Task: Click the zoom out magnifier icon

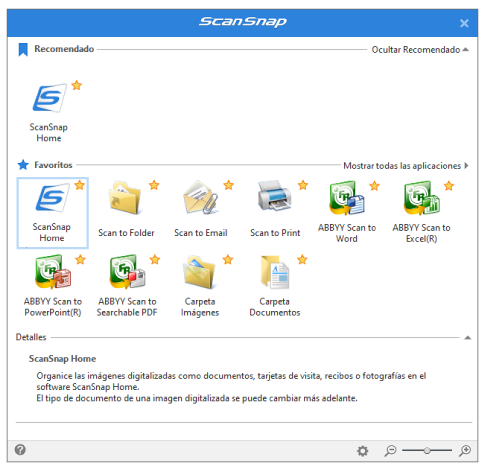Action: (x=390, y=451)
